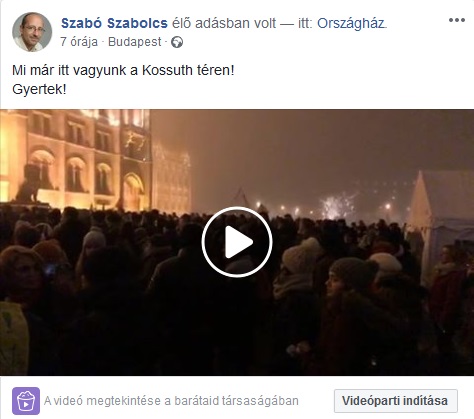Click the '7 órája' post timestamp
Viewport: 474px width, 419px height.
pyautogui.click(x=79, y=42)
